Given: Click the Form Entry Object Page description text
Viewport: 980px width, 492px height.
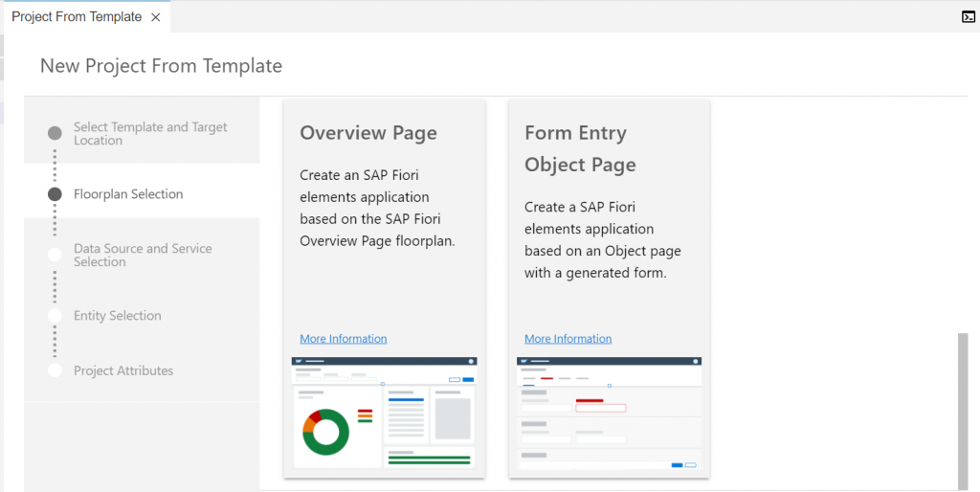Looking at the screenshot, I should (603, 240).
